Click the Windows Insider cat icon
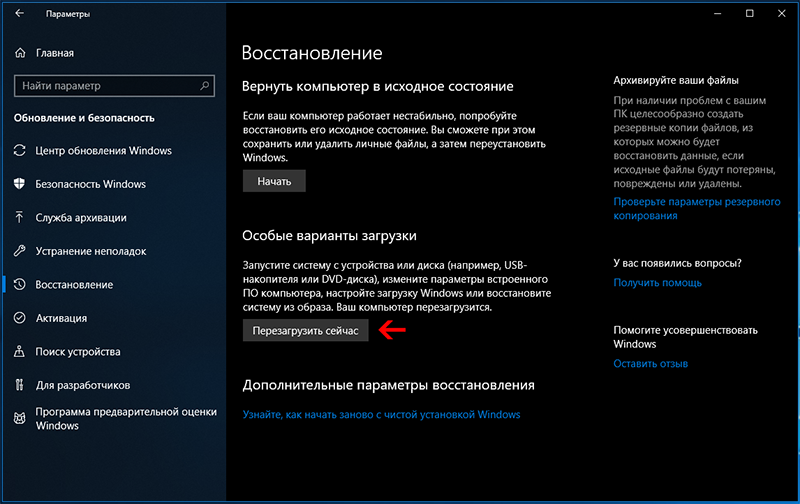 point(19,418)
